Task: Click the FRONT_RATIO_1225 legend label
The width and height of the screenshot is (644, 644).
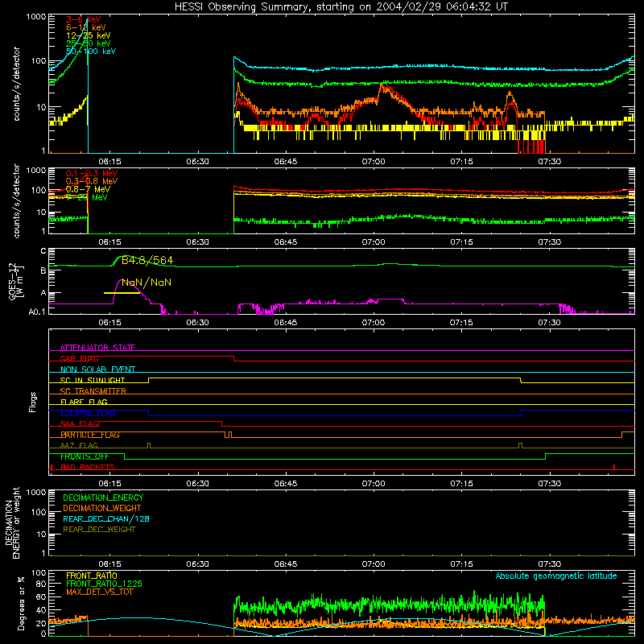Action: 104,584
